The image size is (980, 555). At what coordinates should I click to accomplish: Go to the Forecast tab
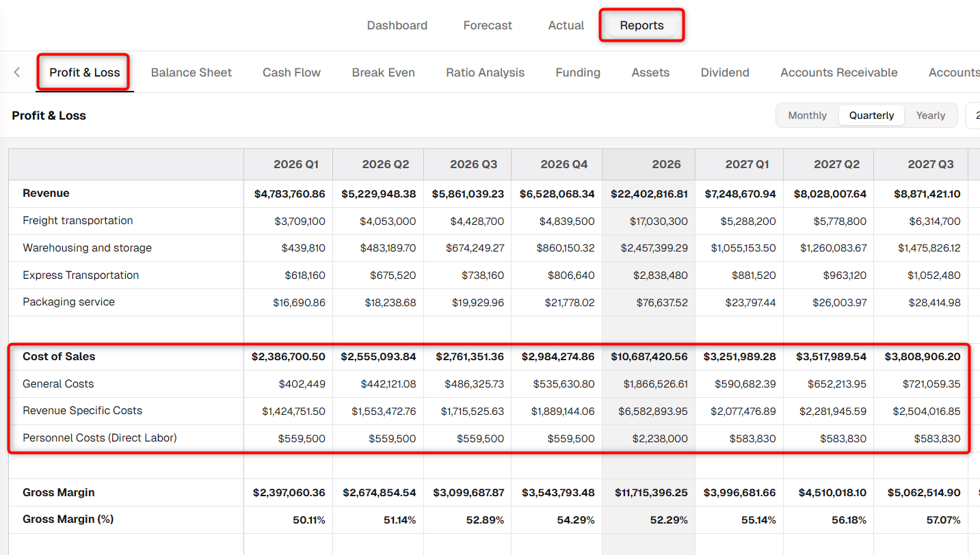[x=488, y=25]
